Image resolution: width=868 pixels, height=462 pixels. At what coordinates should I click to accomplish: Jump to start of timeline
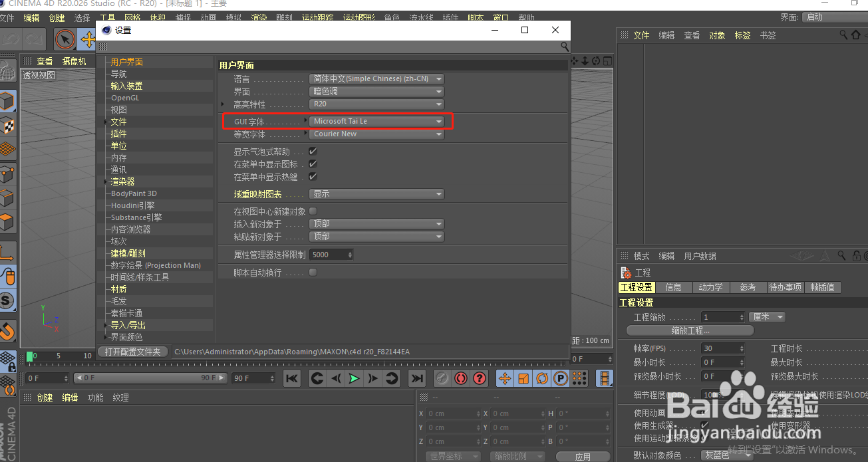pyautogui.click(x=291, y=378)
